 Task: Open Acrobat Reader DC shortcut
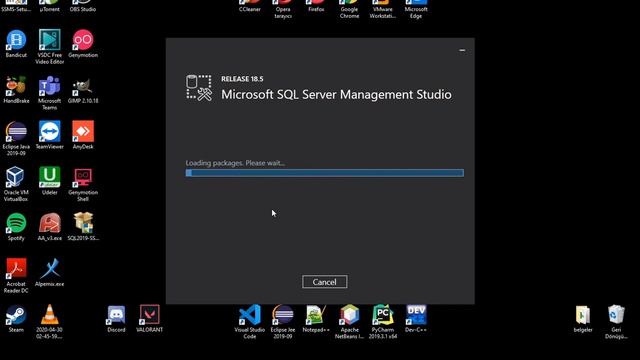16,269
